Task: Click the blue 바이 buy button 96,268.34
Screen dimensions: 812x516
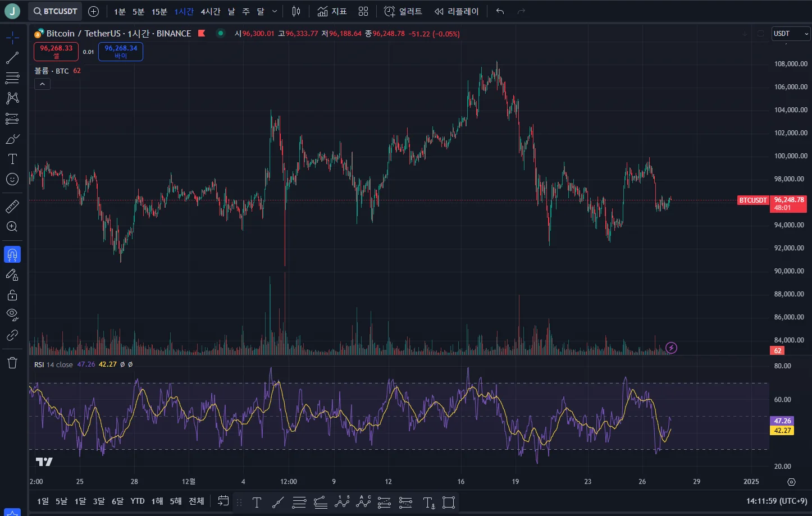Action: pyautogui.click(x=121, y=52)
